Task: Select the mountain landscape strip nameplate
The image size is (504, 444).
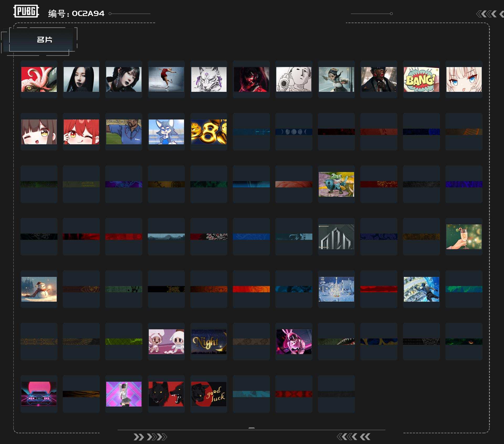Action: (166, 237)
